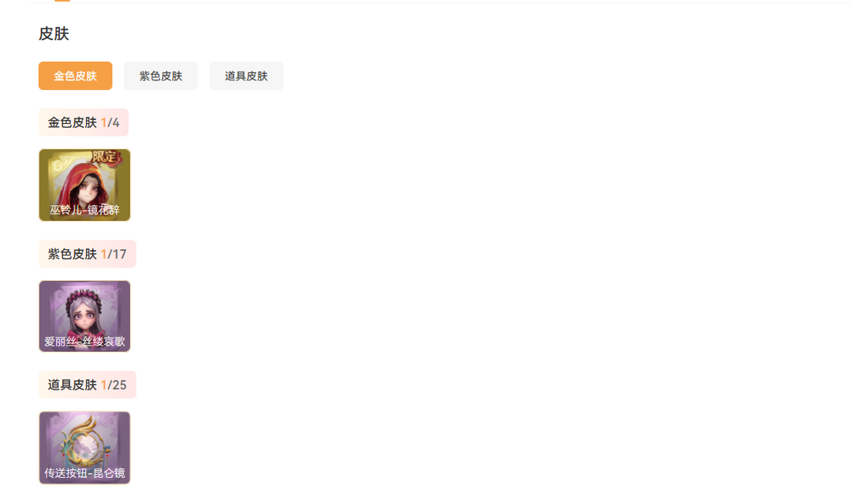The image size is (852, 504).
Task: Click the 传送按钮-昆仑镜 name caption
Action: point(84,473)
